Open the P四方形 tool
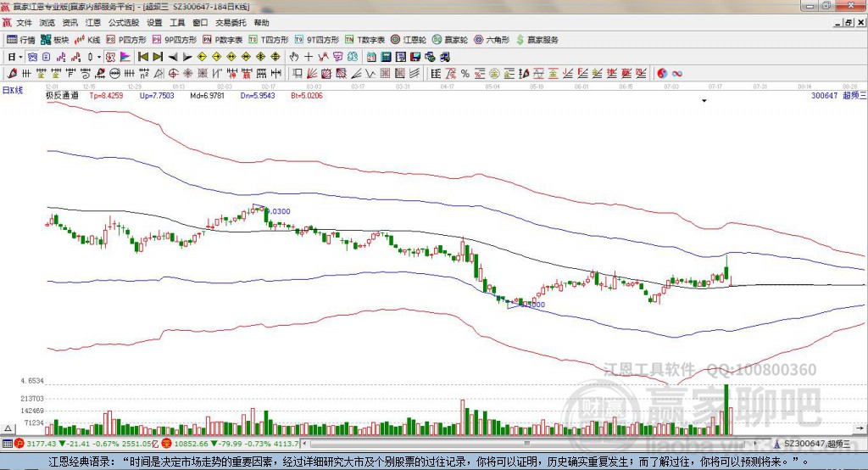 [x=126, y=40]
